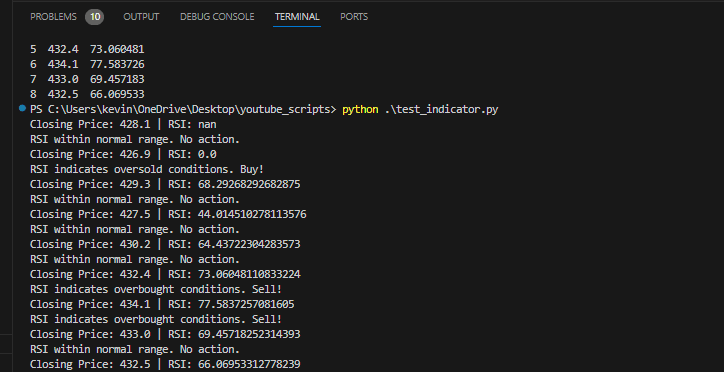Screen dimensions: 724x372
Task: Select the TERMINAL tab
Action: coord(297,17)
